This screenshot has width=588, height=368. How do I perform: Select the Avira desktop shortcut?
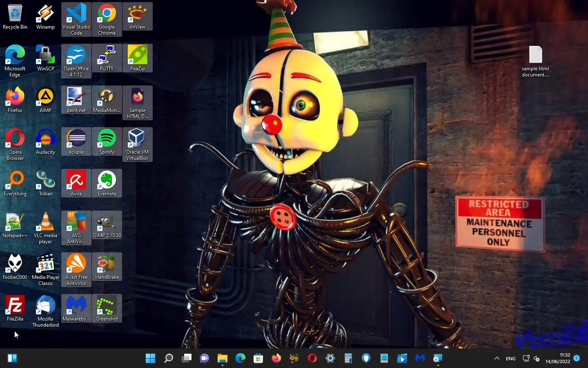(x=76, y=183)
